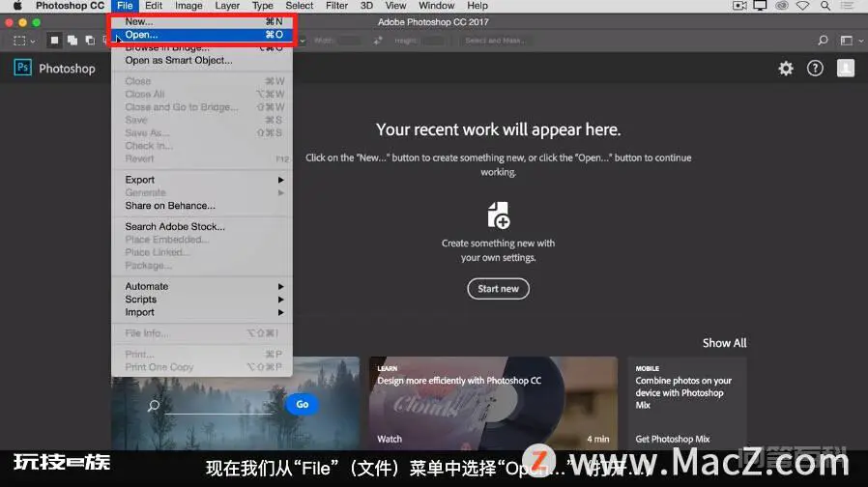Viewport: 868px width, 487px height.
Task: Click the Show All link
Action: pos(724,343)
